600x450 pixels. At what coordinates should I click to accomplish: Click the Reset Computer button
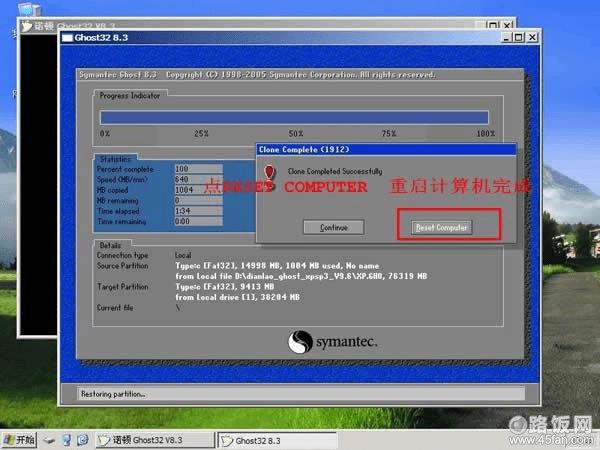click(442, 227)
